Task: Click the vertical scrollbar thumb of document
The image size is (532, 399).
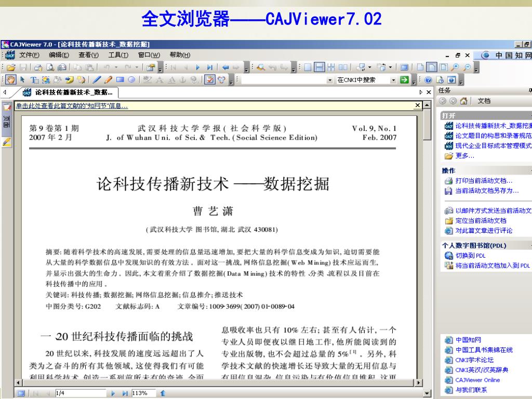Action: pos(427,124)
